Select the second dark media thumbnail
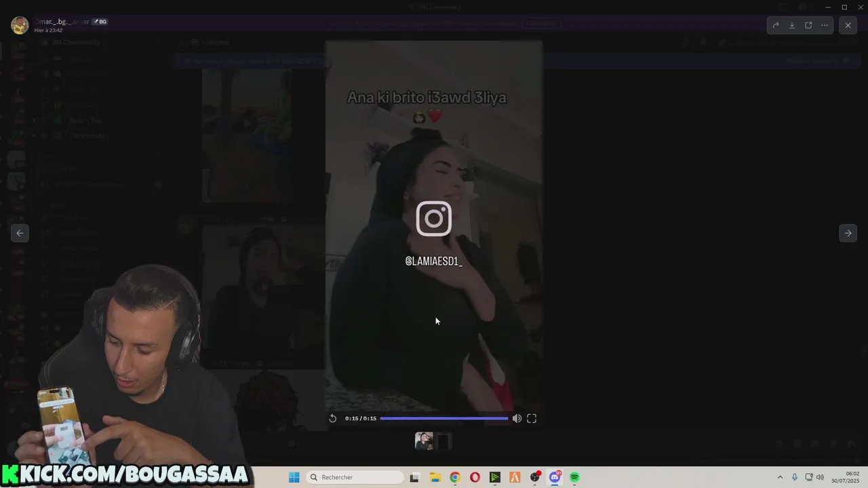 pyautogui.click(x=443, y=441)
